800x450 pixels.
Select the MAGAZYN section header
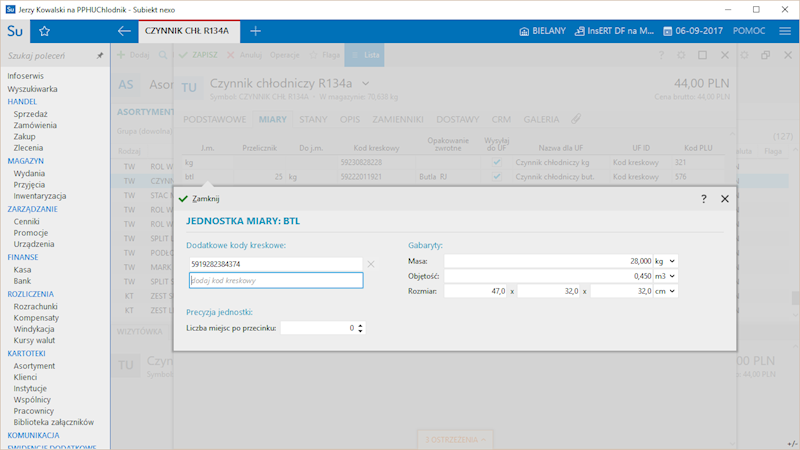[26, 161]
